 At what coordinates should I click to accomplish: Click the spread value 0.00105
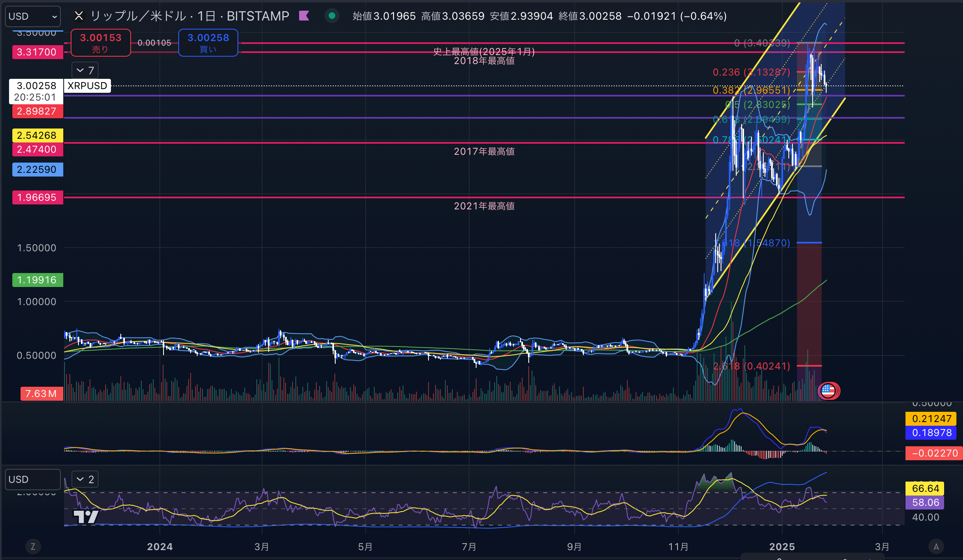[154, 43]
